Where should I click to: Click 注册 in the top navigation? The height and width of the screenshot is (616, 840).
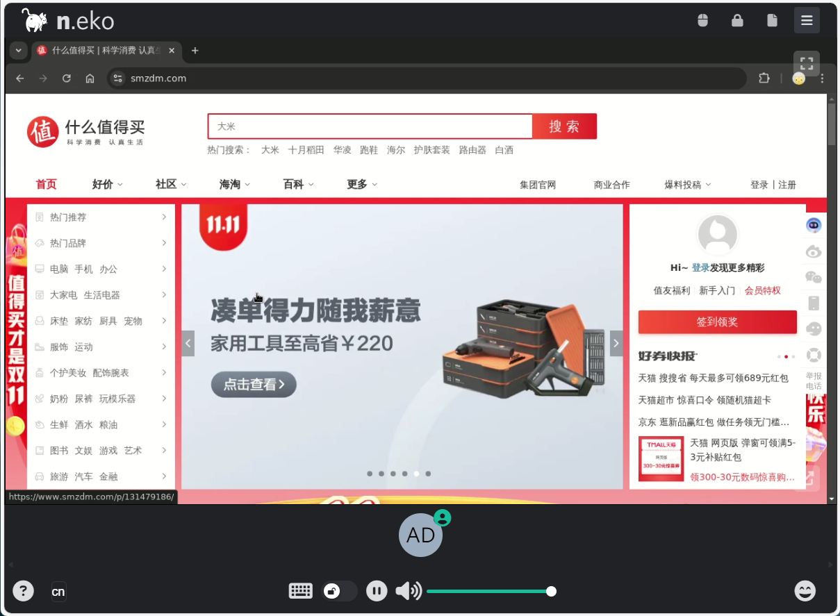[x=787, y=185]
